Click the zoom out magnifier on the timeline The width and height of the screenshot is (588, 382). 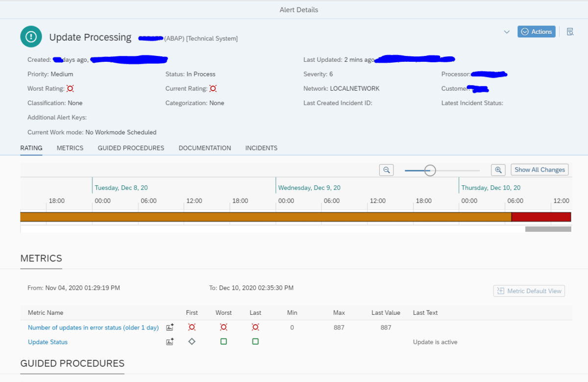pos(386,170)
